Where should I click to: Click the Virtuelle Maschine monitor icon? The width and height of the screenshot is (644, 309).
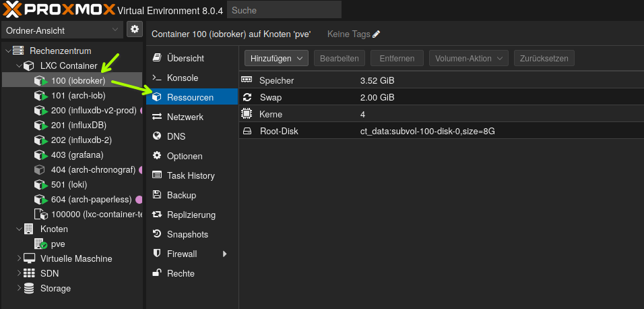click(29, 258)
